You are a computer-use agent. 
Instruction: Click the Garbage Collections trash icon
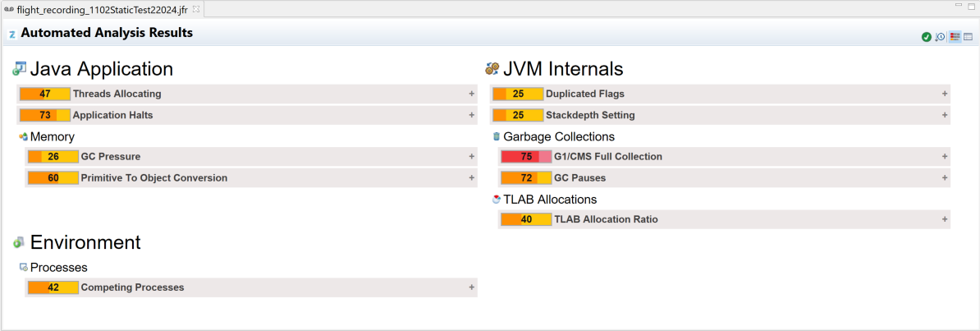(497, 136)
